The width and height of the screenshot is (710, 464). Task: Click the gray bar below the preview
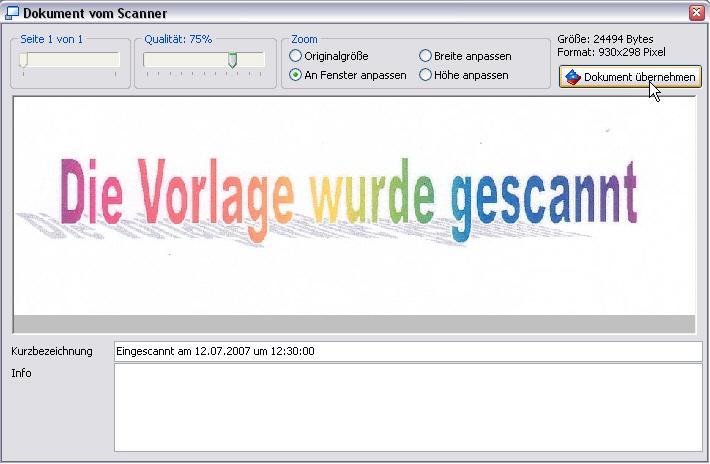tap(354, 324)
